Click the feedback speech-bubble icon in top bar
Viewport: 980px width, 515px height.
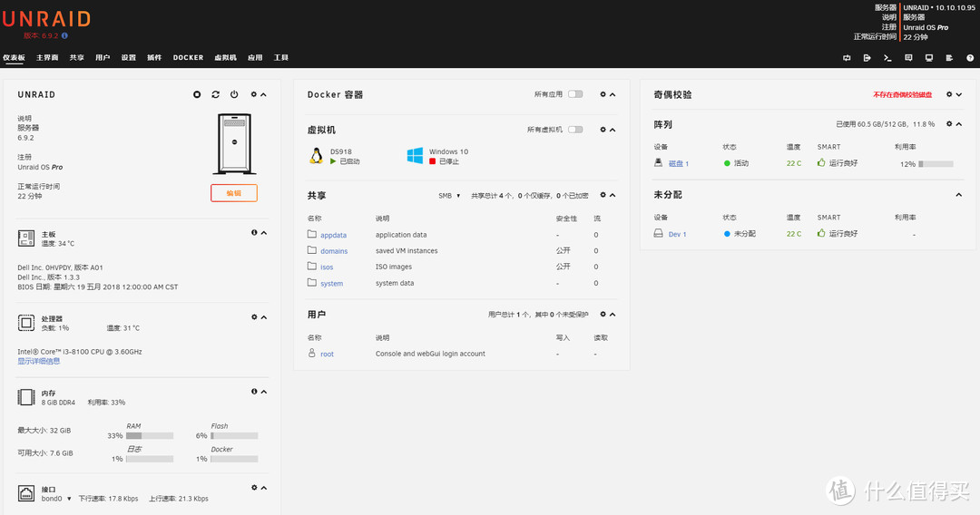coord(908,57)
